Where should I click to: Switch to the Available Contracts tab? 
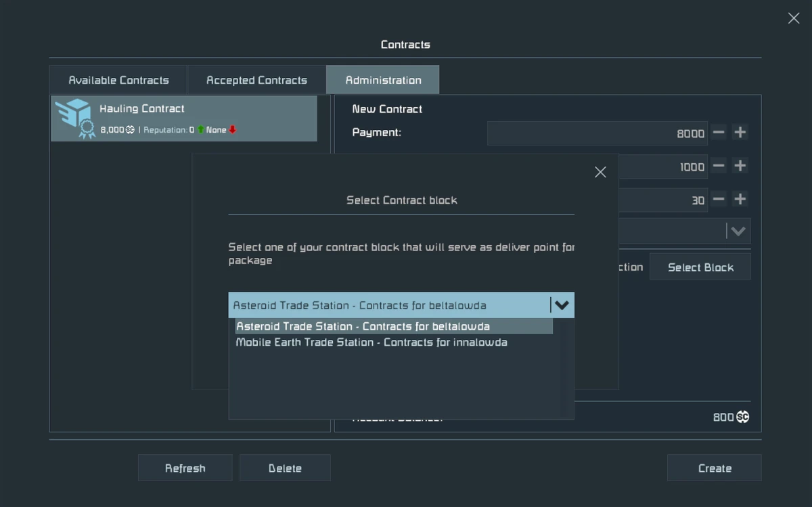118,79
